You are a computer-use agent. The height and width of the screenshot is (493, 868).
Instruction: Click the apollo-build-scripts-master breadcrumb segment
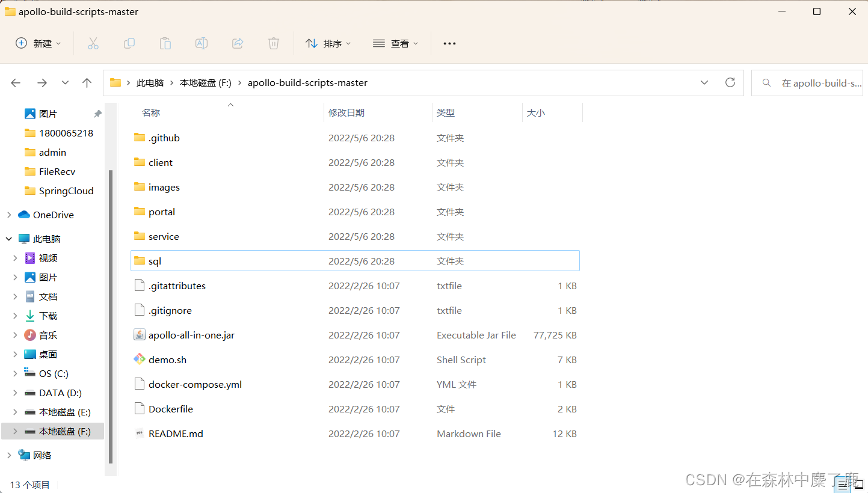point(307,83)
